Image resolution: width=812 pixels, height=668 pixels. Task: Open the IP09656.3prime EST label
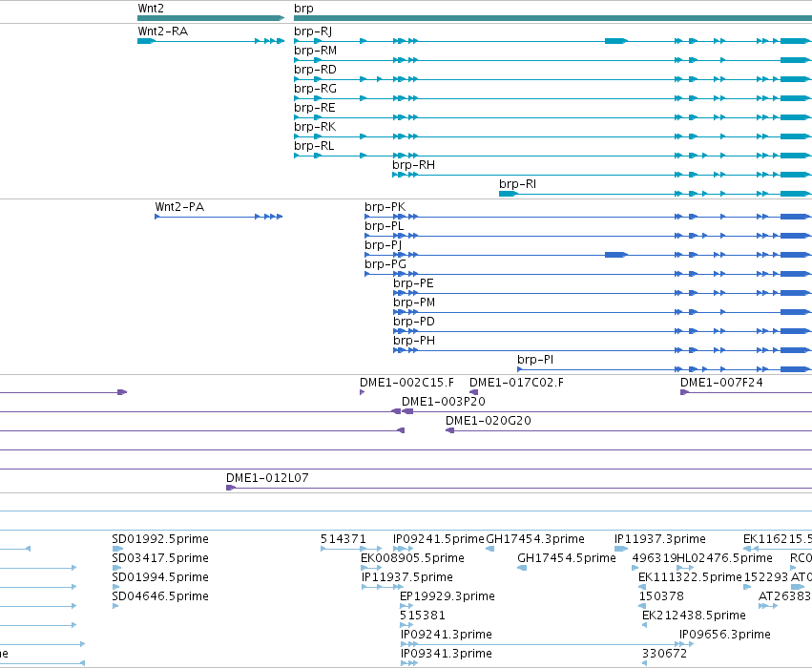(725, 636)
